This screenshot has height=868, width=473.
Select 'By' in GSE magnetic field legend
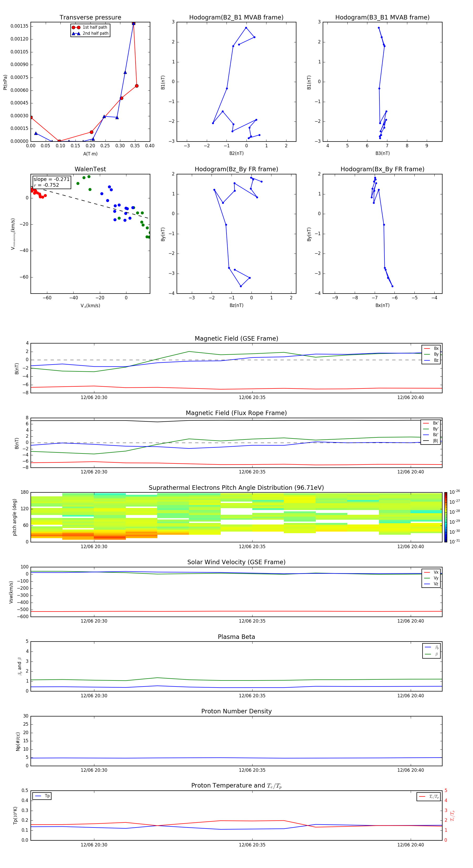tap(431, 354)
